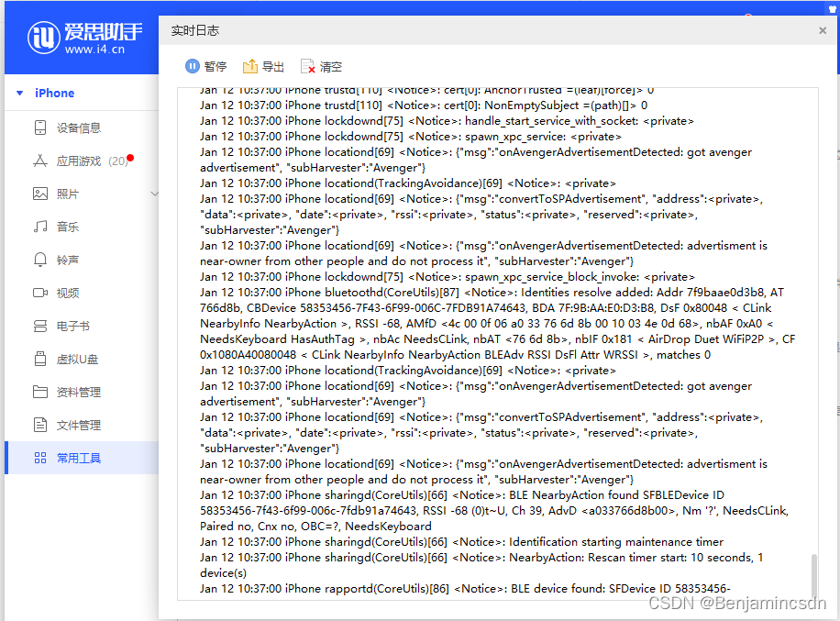Click the 爱思助手 logo
Viewport: 840px width, 621px height.
pos(84,38)
